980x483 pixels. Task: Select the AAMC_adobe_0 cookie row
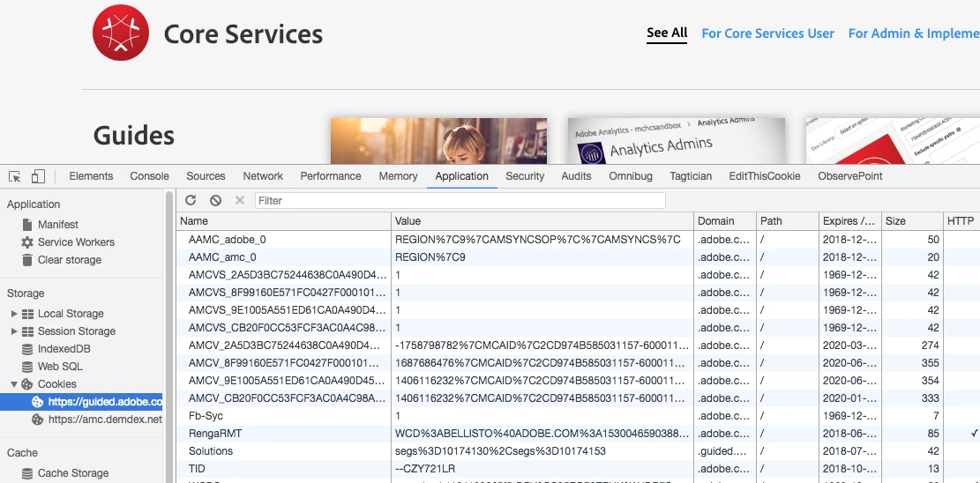coord(578,240)
